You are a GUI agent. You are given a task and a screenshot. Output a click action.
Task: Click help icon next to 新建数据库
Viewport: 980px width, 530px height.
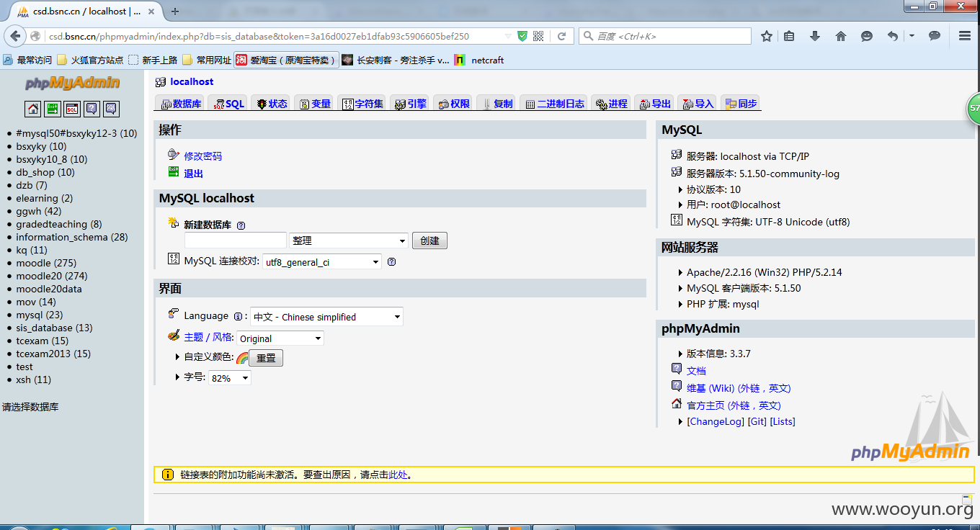click(241, 225)
